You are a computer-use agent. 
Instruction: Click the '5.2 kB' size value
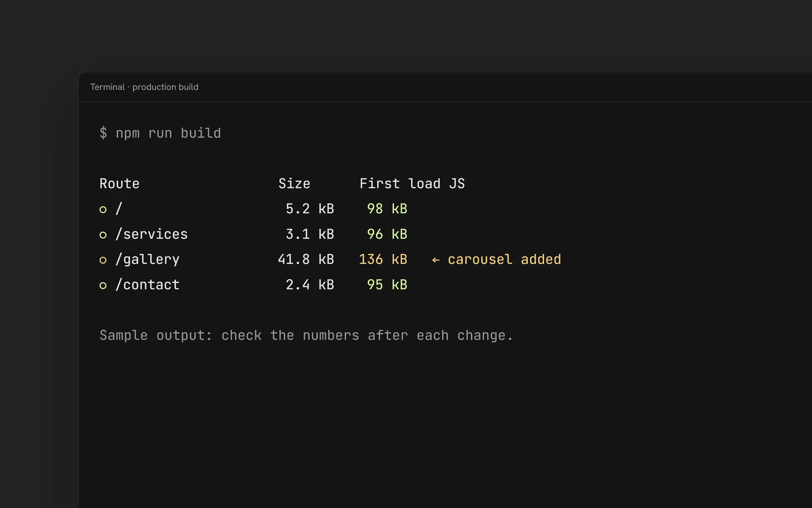click(x=310, y=209)
